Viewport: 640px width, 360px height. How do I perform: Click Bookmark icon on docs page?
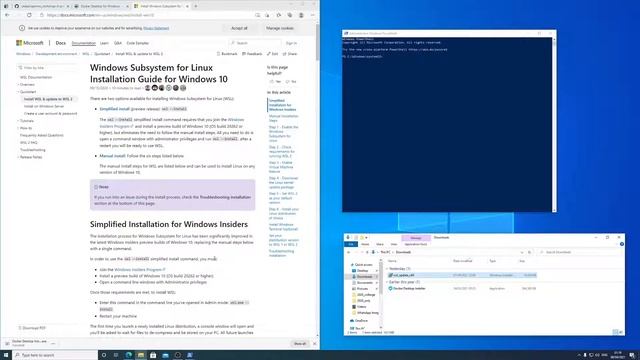(x=218, y=54)
